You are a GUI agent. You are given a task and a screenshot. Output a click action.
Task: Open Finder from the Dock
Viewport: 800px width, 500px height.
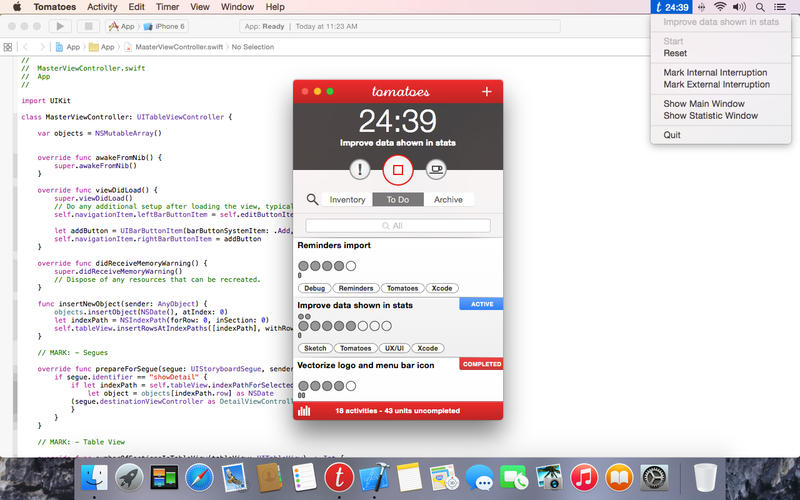click(94, 478)
